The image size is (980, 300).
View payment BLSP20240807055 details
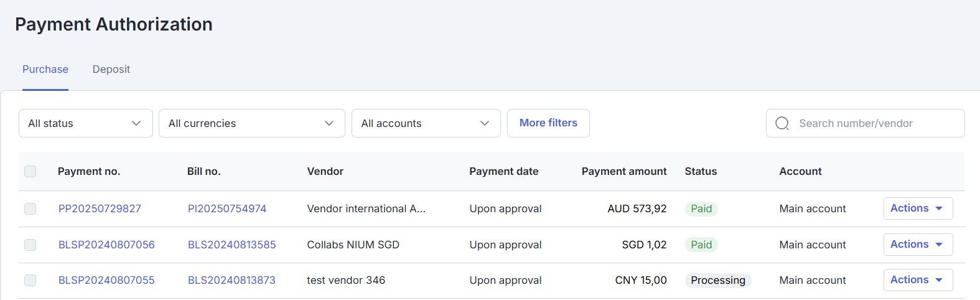click(x=106, y=280)
